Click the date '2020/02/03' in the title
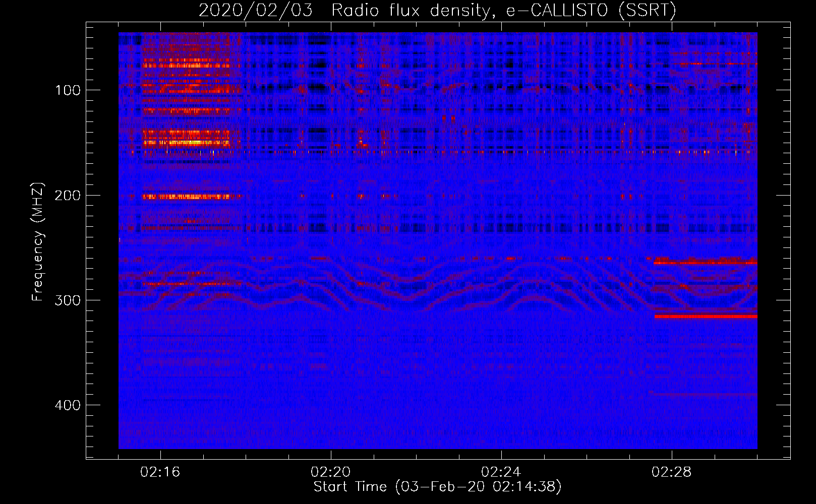 click(256, 10)
